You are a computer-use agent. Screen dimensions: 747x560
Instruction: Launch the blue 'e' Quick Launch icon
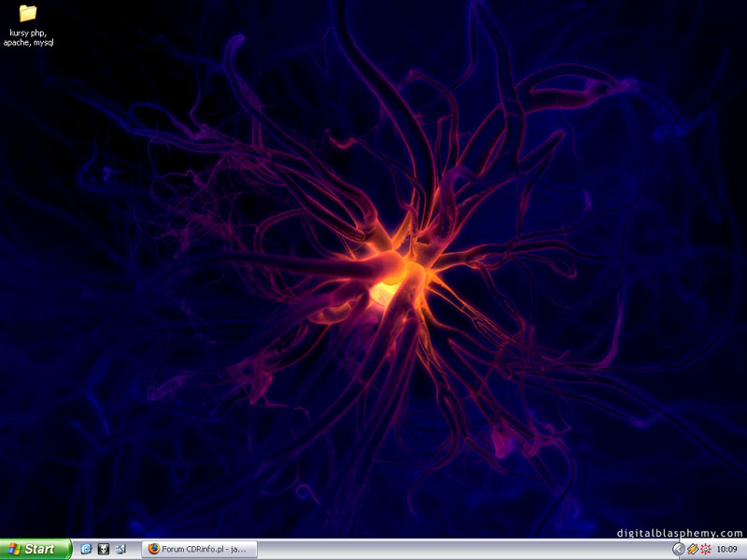(x=86, y=549)
